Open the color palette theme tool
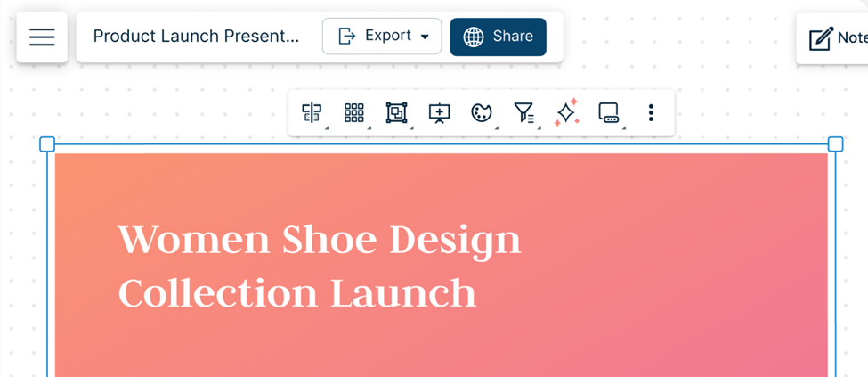The width and height of the screenshot is (868, 377). (x=482, y=113)
